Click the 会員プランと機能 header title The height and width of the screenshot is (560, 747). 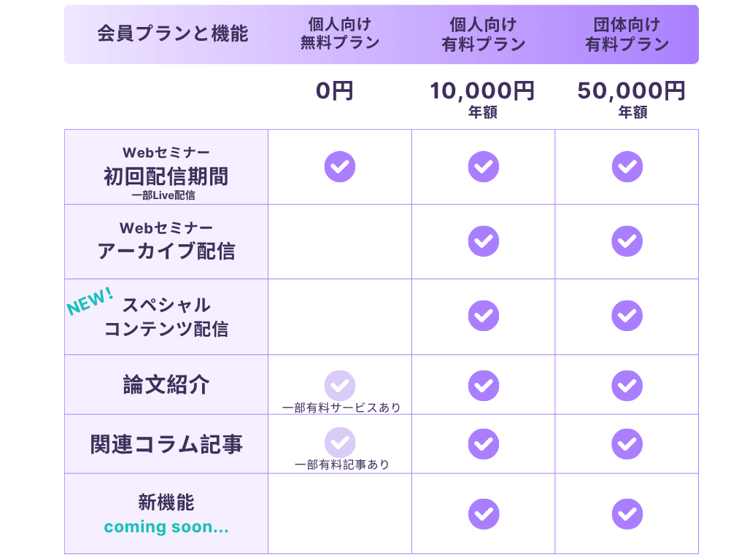click(173, 34)
